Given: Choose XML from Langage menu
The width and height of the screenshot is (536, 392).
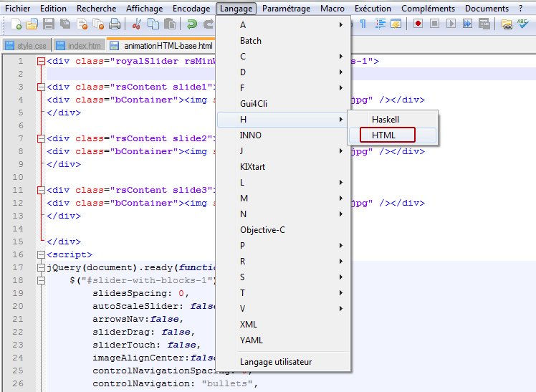Looking at the screenshot, I should point(283,325).
